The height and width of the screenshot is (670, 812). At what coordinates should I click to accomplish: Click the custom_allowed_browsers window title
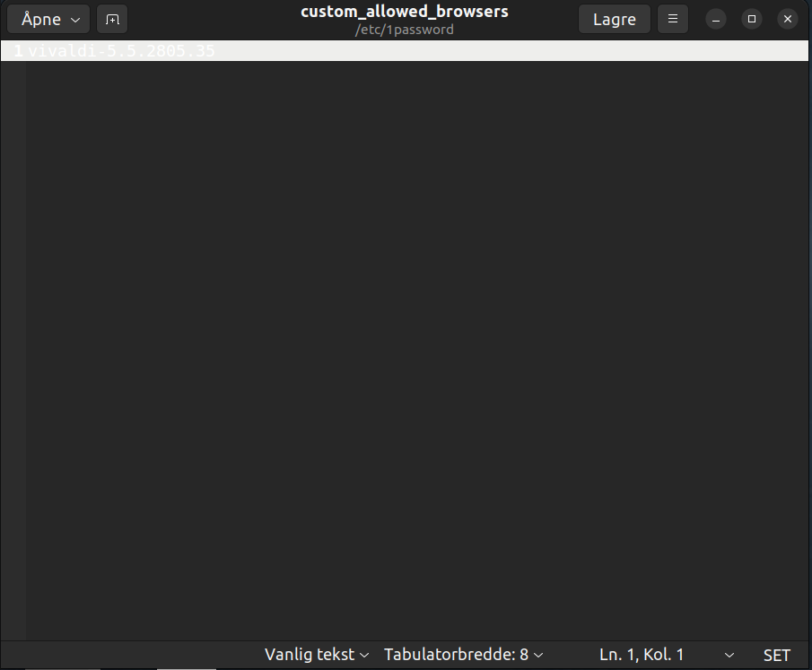[x=404, y=12]
